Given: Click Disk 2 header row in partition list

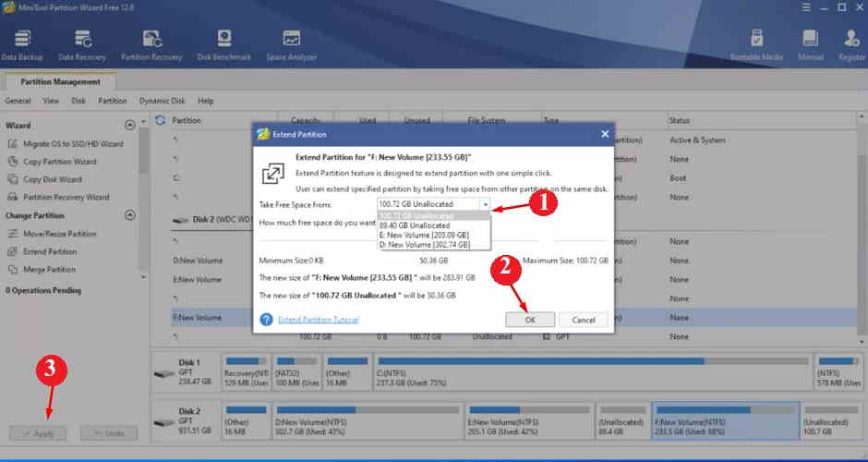Looking at the screenshot, I should [x=211, y=219].
